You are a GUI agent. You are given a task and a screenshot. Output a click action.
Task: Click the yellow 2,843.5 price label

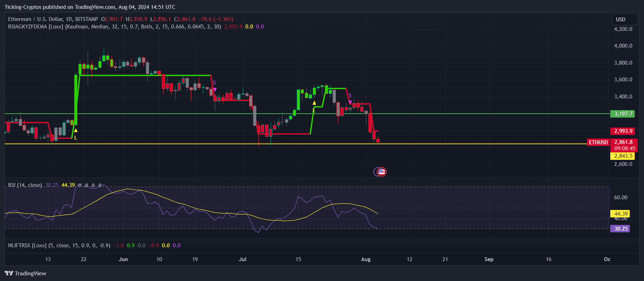point(623,156)
